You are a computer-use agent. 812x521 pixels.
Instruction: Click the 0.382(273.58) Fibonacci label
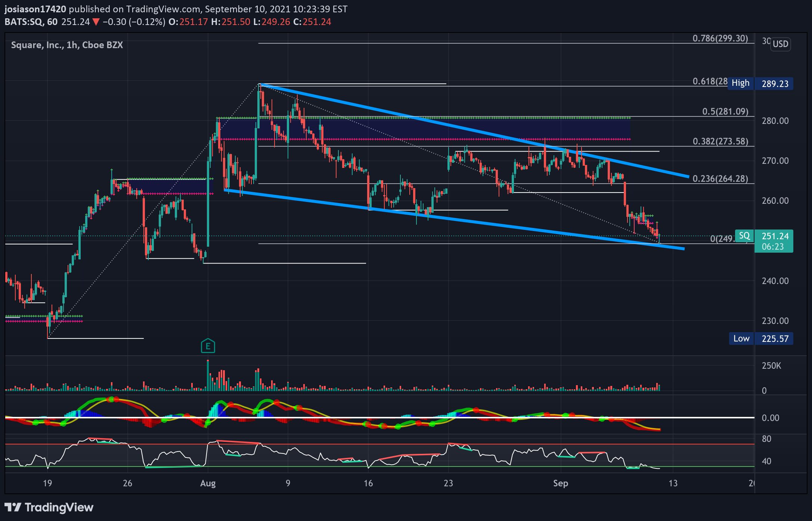(720, 141)
